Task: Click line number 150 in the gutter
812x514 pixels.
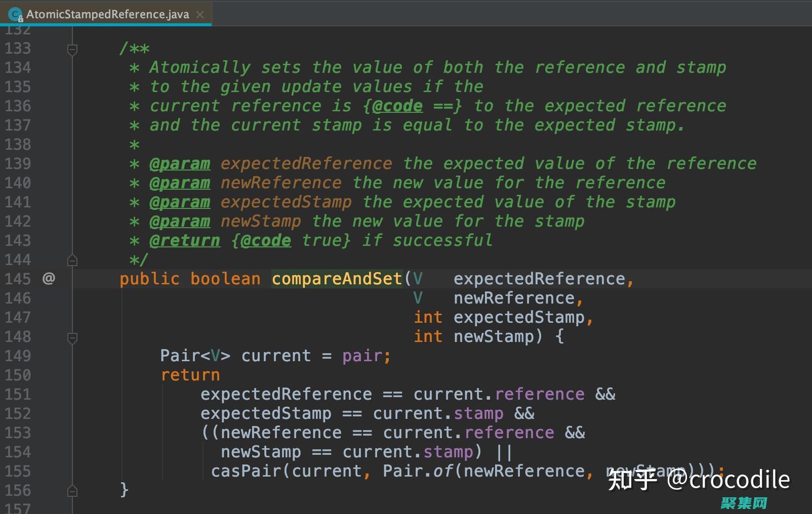Action: 18,375
